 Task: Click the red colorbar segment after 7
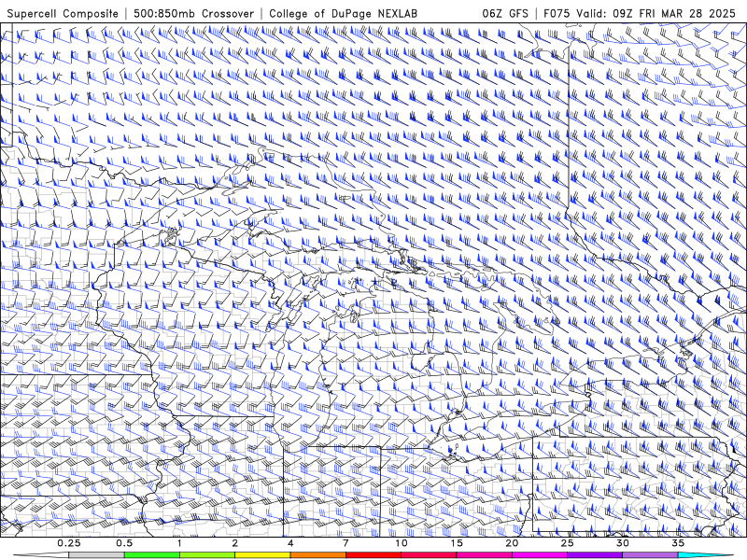click(x=373, y=555)
